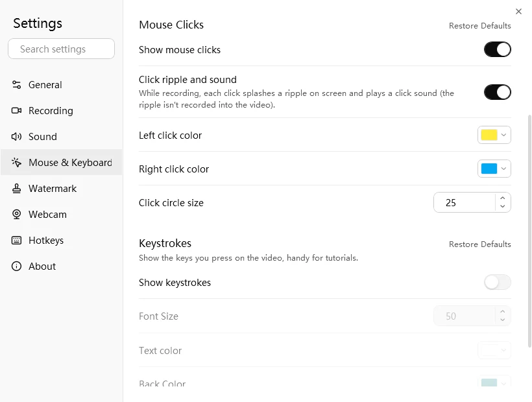This screenshot has width=532, height=402.
Task: Click the Recording camera icon in sidebar
Action: point(16,110)
